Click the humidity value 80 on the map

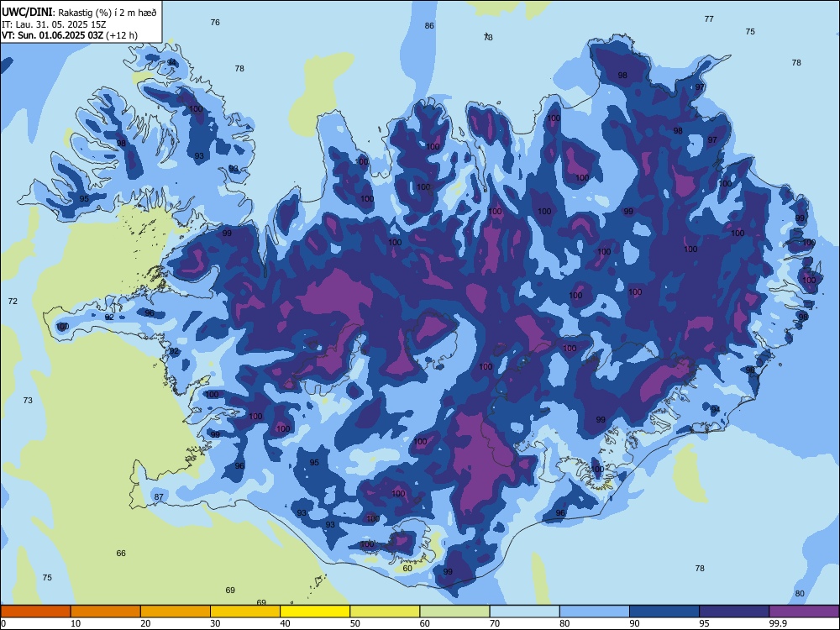coord(800,593)
